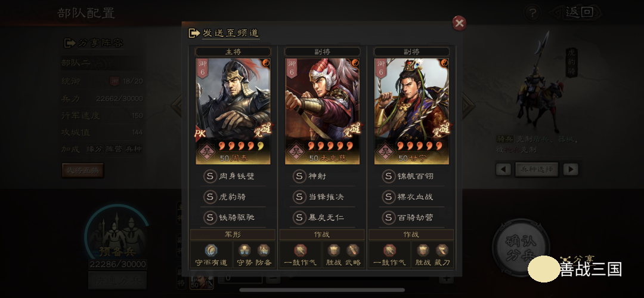The width and height of the screenshot is (644, 298).
Task: Close the formation popup with red X
Action: coord(459,23)
